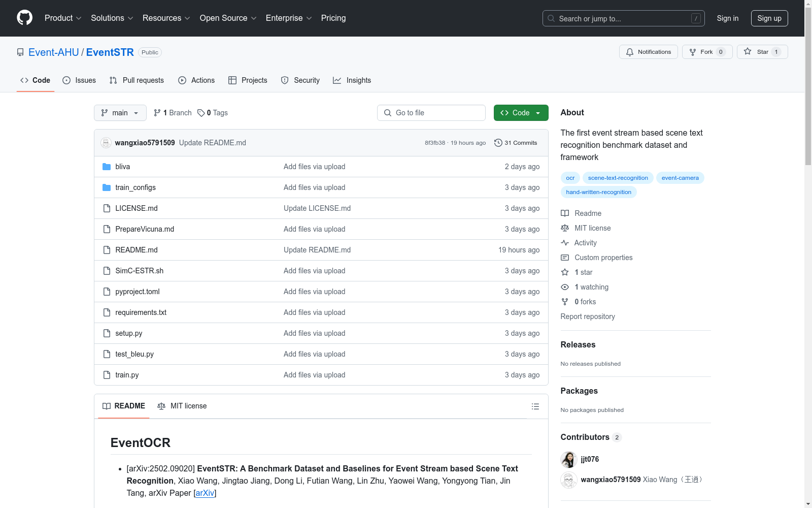Open contributor jjt076 profile avatar
Screen dimensions: 812x508
569,459
